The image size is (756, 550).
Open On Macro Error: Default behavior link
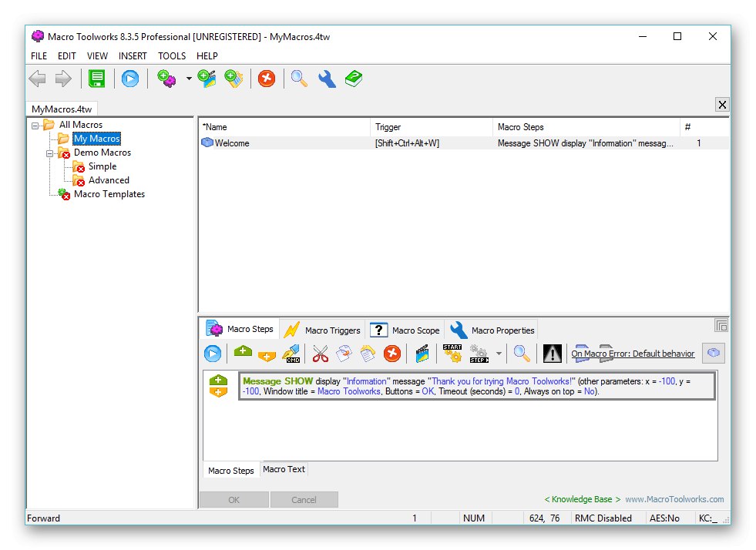pyautogui.click(x=633, y=354)
